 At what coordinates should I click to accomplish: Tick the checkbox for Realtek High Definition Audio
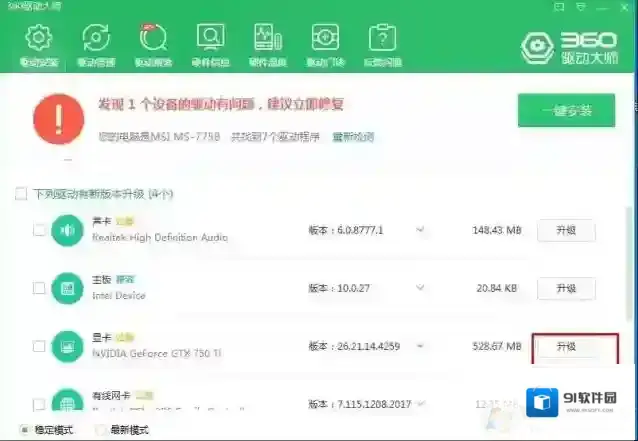[x=39, y=231]
